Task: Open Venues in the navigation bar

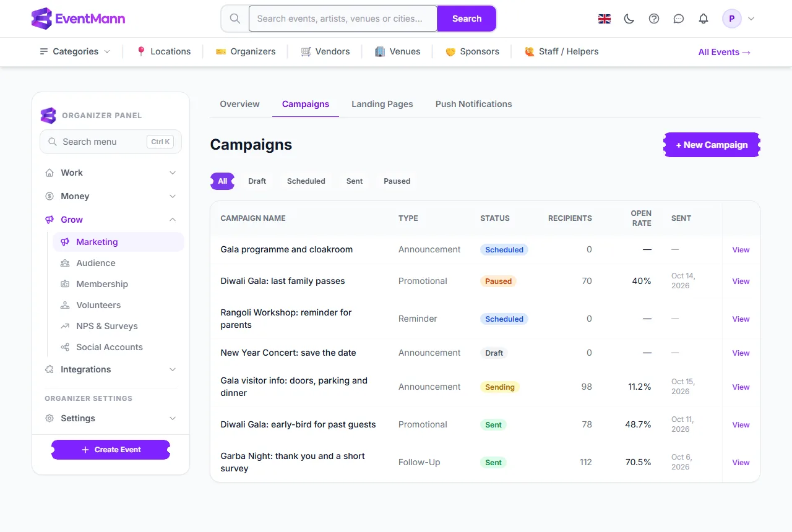Action: 398,51
